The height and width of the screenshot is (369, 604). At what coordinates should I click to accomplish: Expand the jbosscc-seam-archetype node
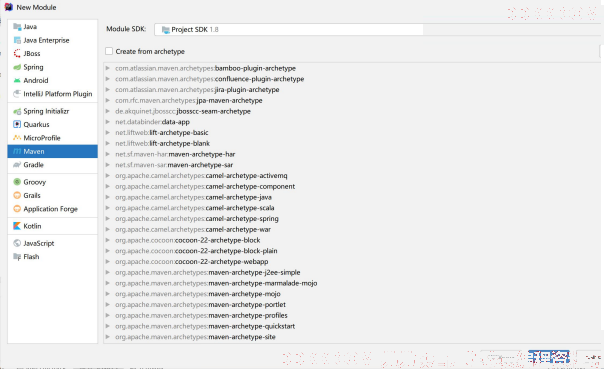click(108, 111)
